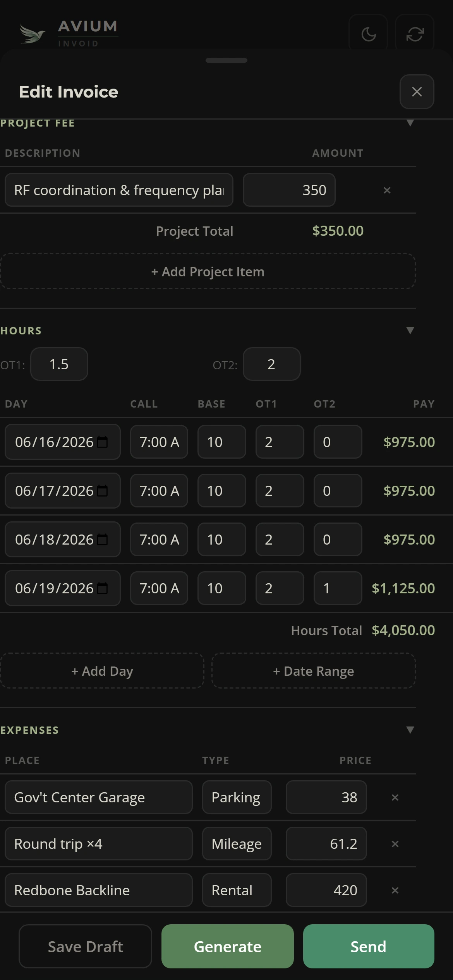Edit the 06/16/2026 date field
This screenshot has height=980, width=453.
(x=63, y=442)
